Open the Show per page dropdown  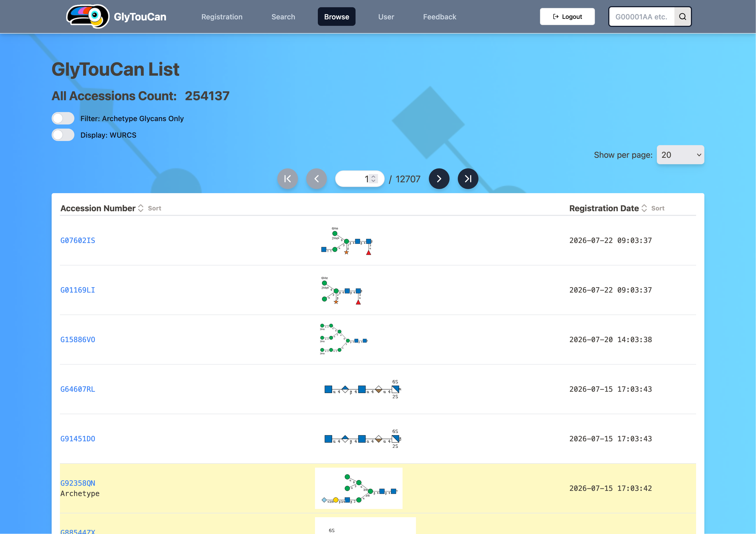point(680,155)
